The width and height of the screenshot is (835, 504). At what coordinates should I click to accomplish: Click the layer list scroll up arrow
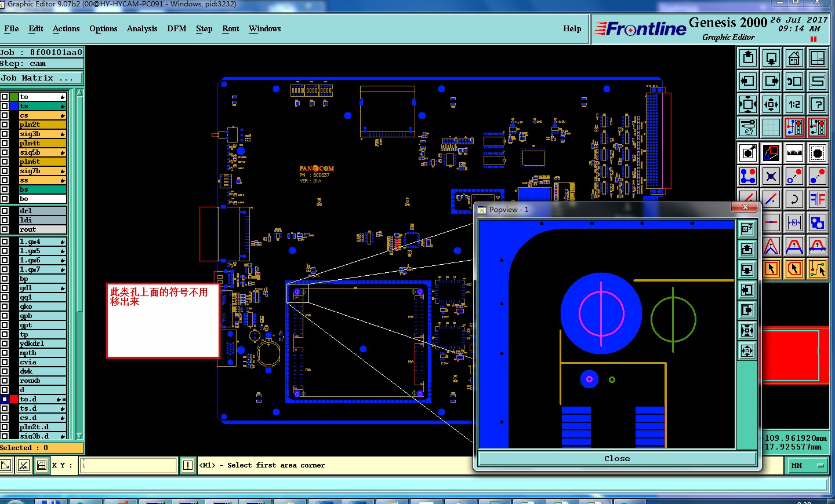(x=79, y=93)
